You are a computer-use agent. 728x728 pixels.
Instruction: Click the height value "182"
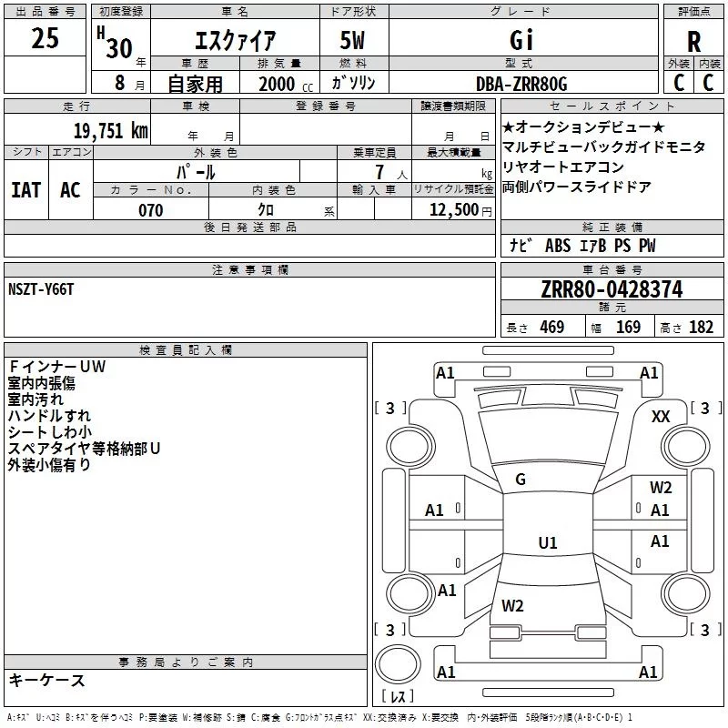tap(701, 327)
